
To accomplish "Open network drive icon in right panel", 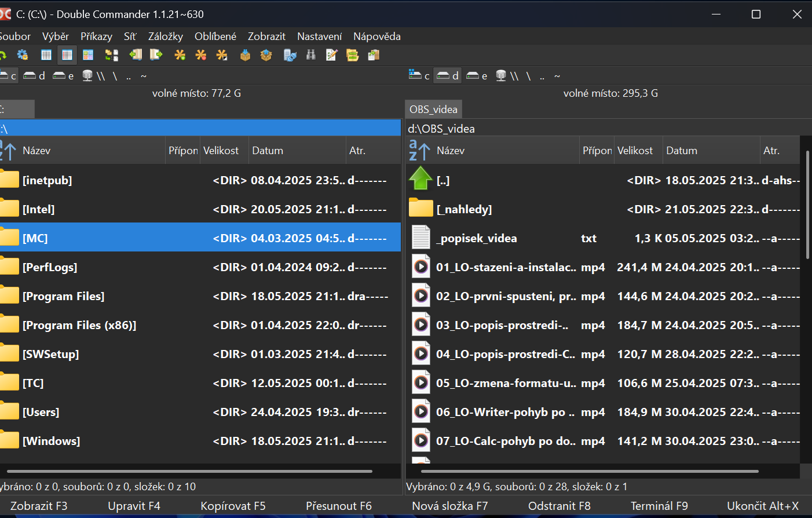I will point(501,76).
